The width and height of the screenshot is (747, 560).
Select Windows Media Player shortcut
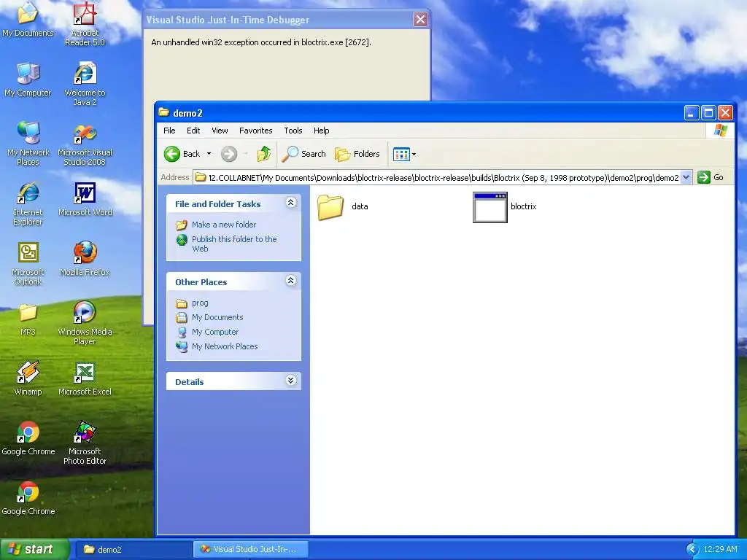click(x=85, y=323)
